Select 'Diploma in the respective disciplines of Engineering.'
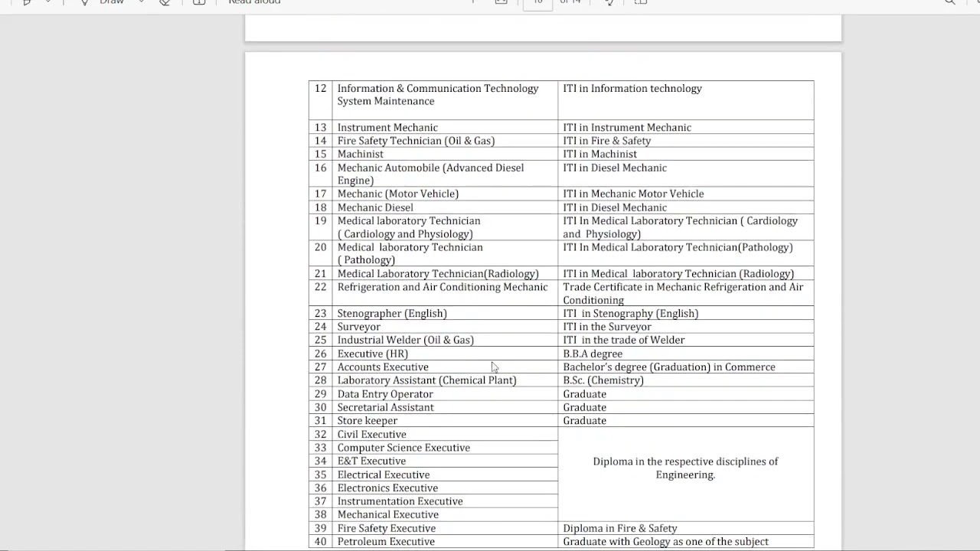This screenshot has height=551, width=980. [x=685, y=468]
